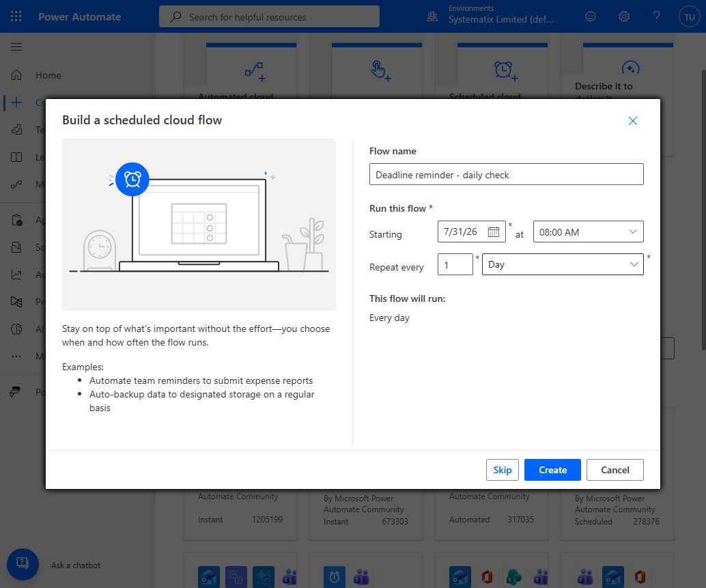Click the Power Platform icon in sidebar
Image resolution: width=706 pixels, height=588 pixels.
(15, 392)
